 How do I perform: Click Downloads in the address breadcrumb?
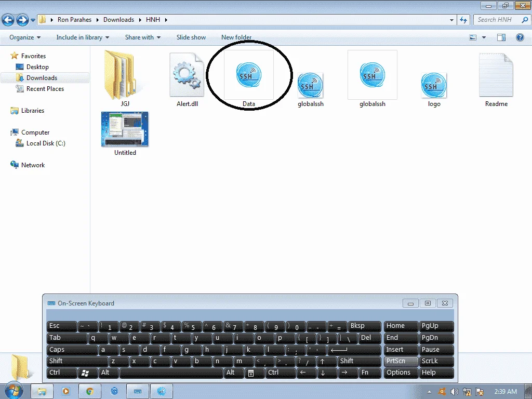119,20
